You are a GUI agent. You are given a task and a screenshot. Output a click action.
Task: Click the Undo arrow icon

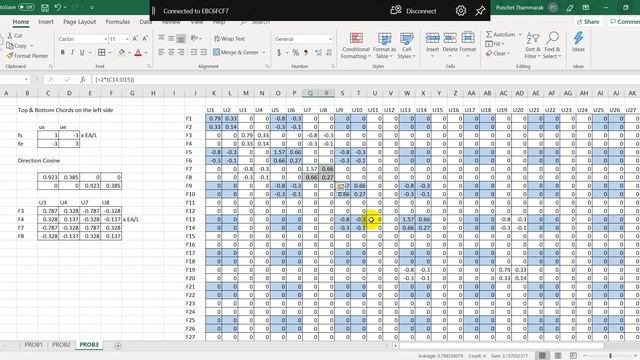(58, 7)
